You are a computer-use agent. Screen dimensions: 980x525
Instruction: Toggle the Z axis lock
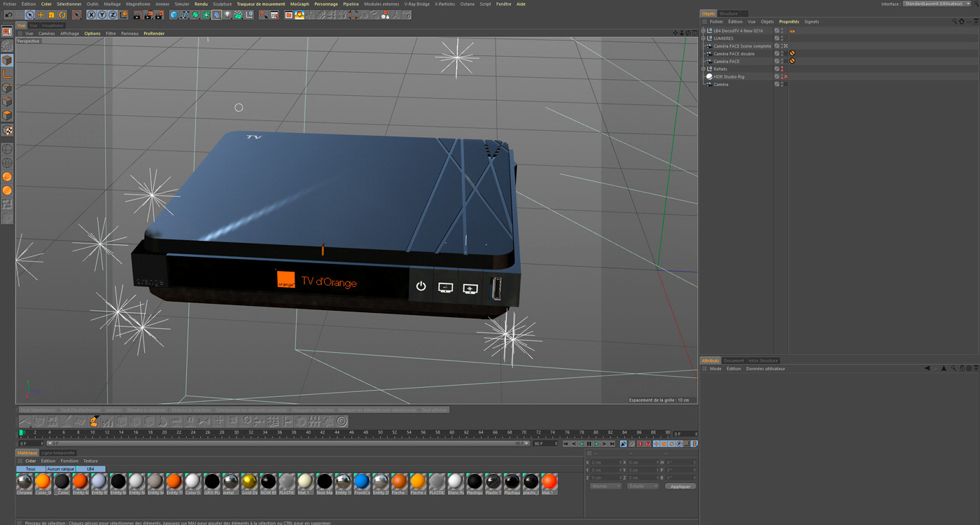coord(113,15)
